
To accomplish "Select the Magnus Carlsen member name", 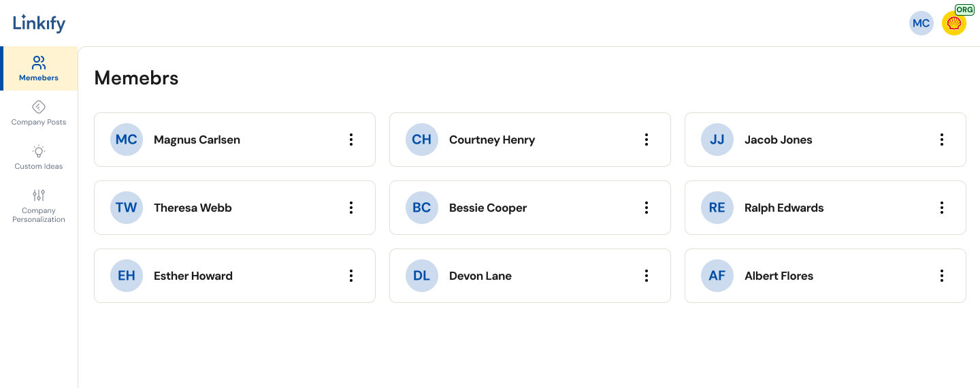I will point(197,140).
